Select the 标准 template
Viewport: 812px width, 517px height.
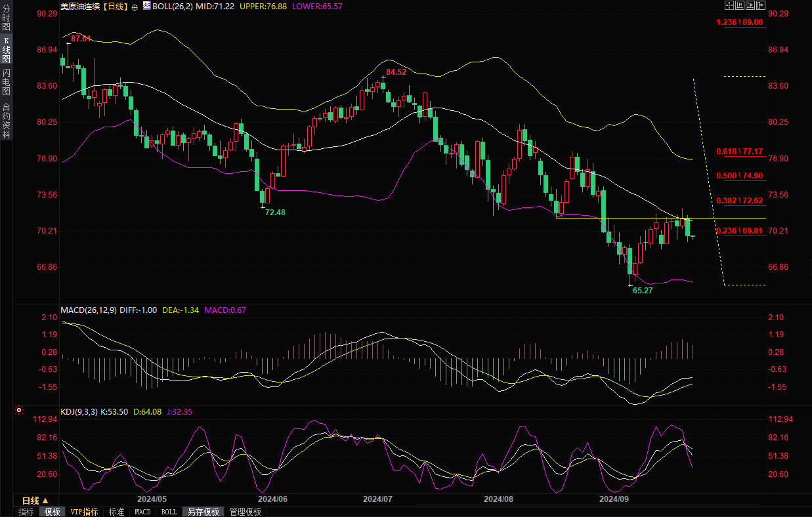pyautogui.click(x=116, y=512)
